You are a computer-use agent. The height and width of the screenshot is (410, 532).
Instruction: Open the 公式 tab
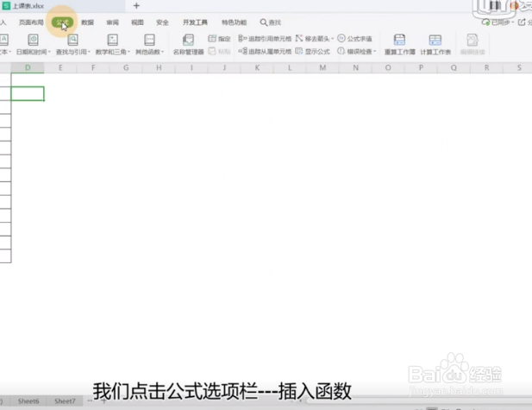pos(62,22)
